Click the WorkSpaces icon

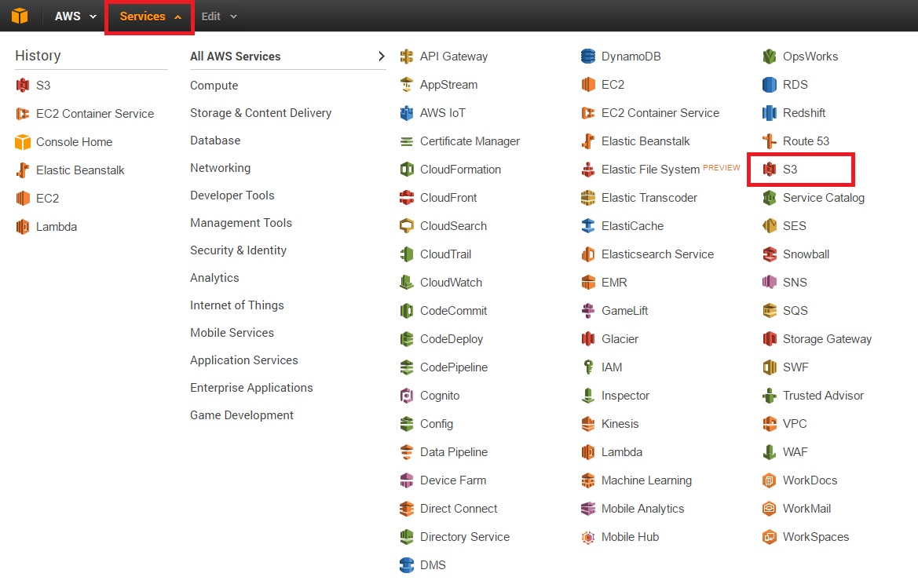click(x=770, y=537)
